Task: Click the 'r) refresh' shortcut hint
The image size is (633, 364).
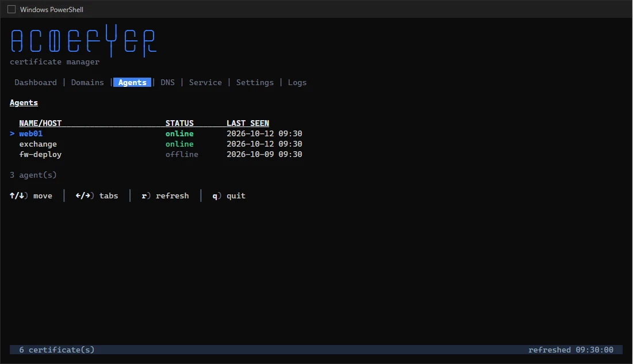Action: 165,196
